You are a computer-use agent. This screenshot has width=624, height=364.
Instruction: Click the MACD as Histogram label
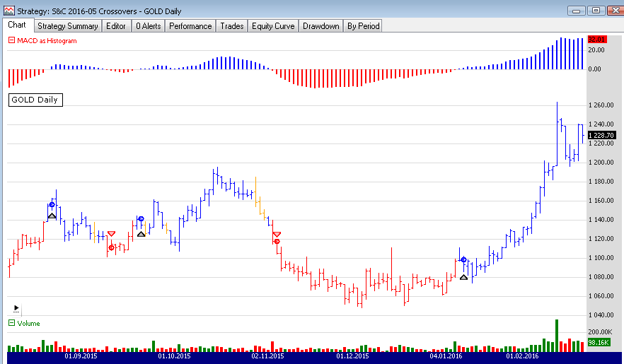pos(46,41)
